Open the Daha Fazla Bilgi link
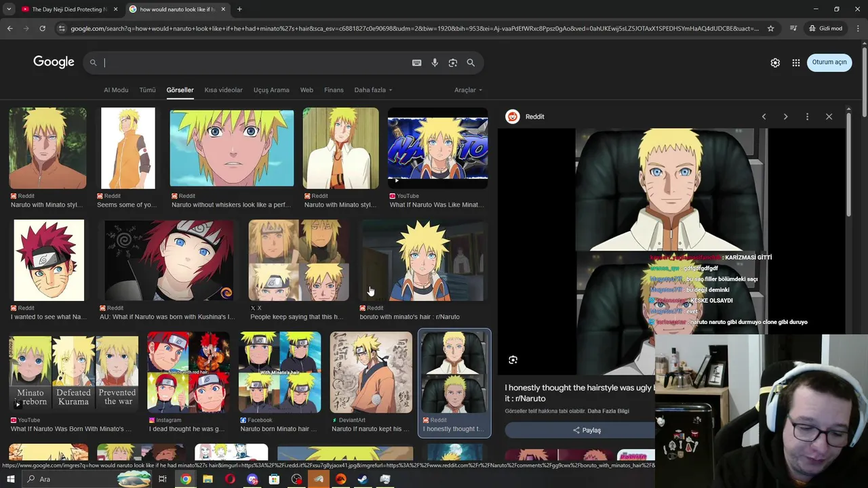 pyautogui.click(x=608, y=411)
